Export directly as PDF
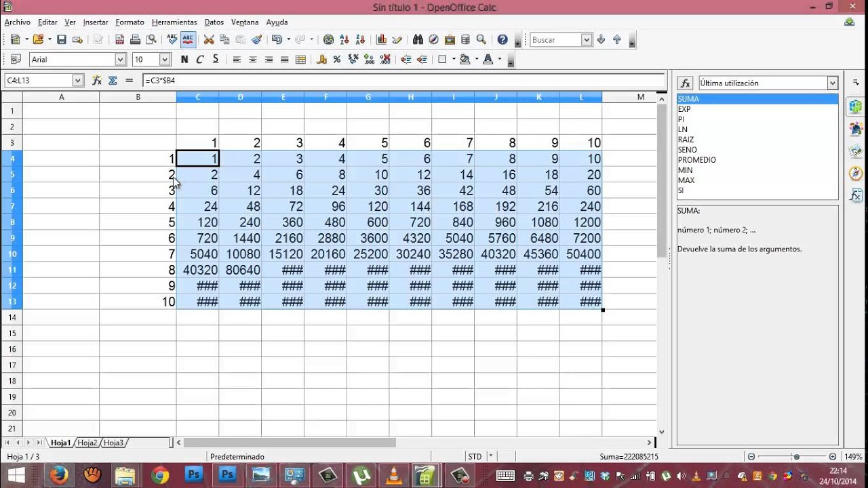Image resolution: width=868 pixels, height=488 pixels. 119,40
